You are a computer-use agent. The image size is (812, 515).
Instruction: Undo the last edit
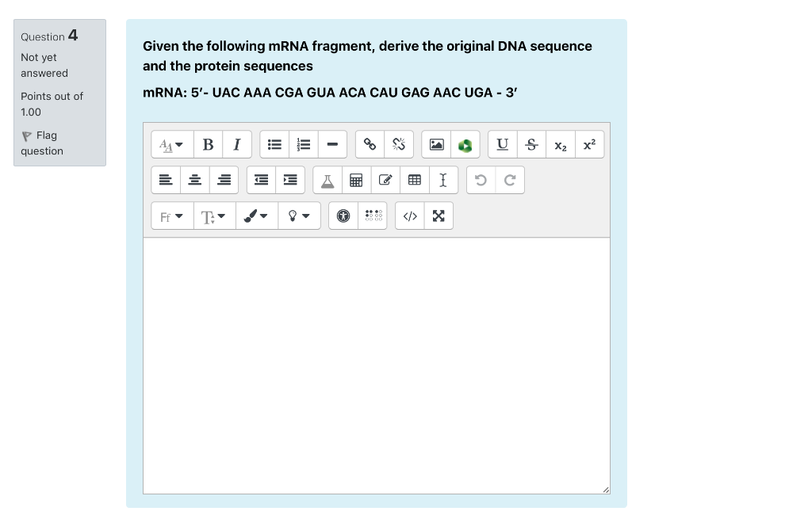pyautogui.click(x=481, y=180)
